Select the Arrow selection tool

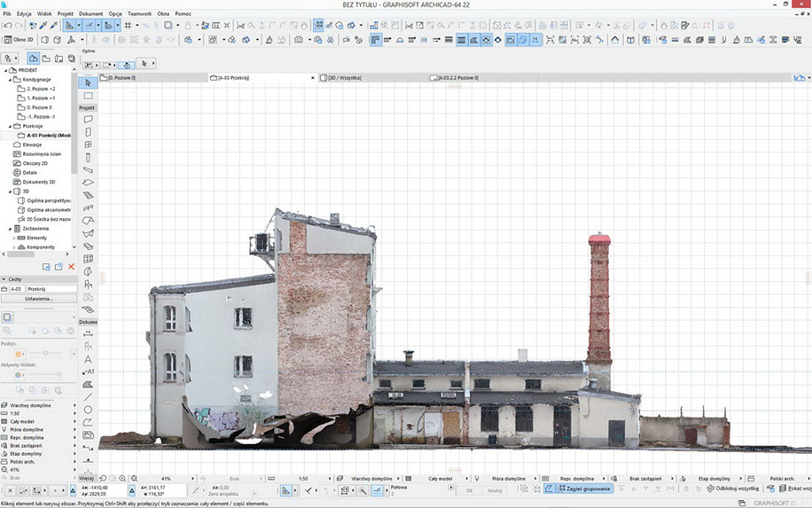[x=88, y=83]
